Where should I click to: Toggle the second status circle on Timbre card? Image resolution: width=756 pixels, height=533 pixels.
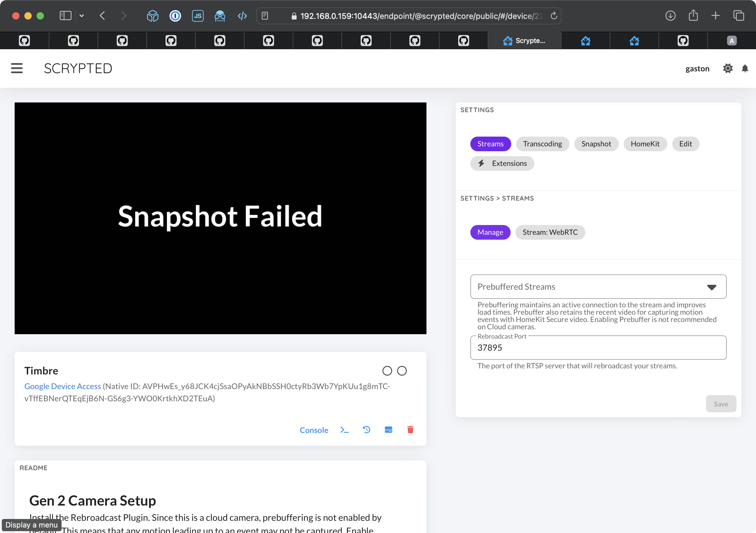[x=402, y=370]
